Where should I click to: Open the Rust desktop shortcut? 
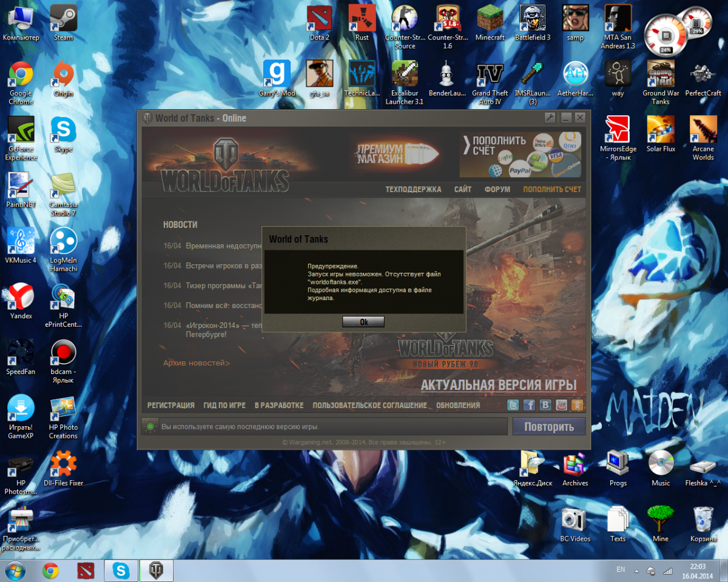click(362, 23)
